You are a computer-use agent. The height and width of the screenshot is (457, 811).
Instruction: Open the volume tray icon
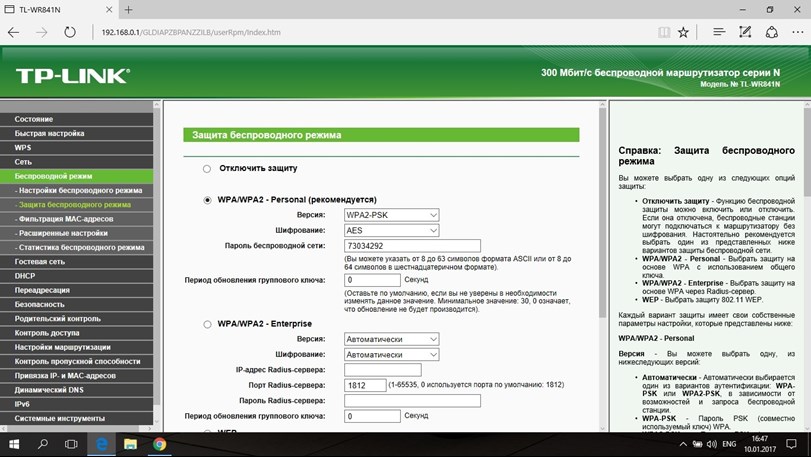[x=712, y=444]
